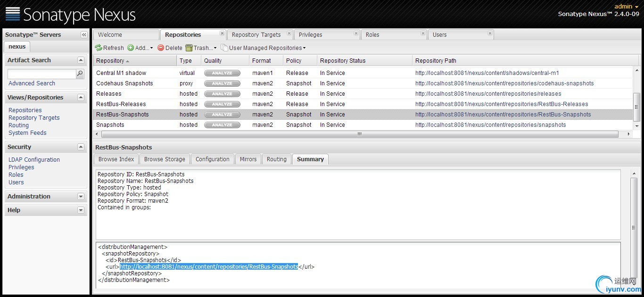This screenshot has width=644, height=297.
Task: Click into the Artifact Search input field
Action: pyautogui.click(x=42, y=74)
